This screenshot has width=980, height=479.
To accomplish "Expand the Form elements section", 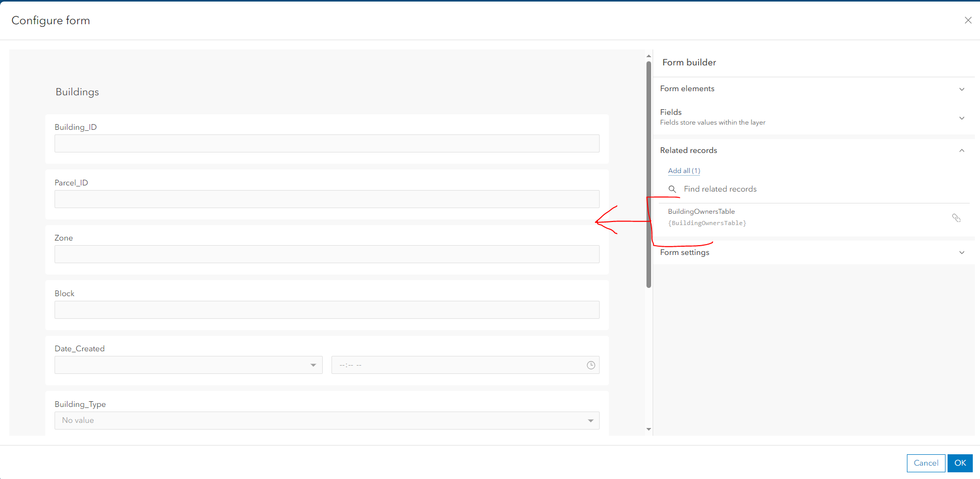I will 961,89.
